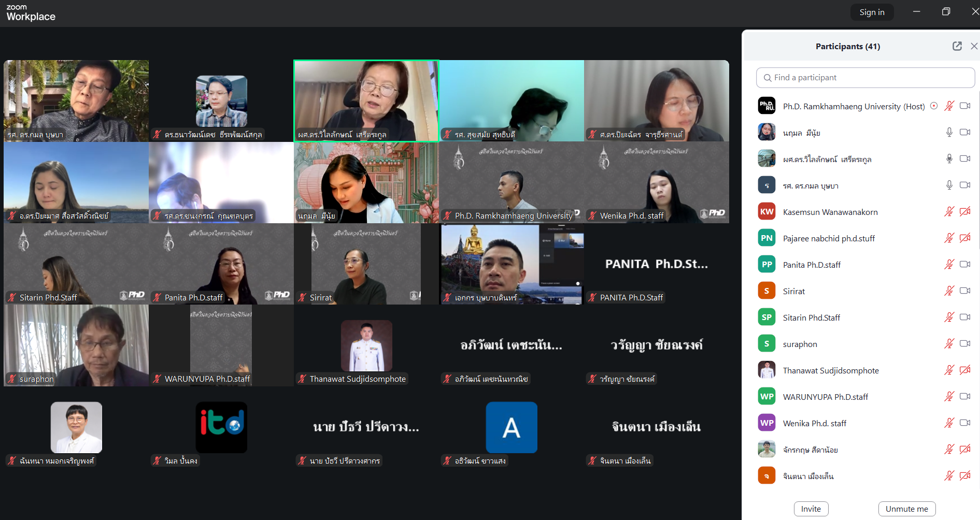Screen dimensions: 980x520
Task: Click microphone icon for นฤมล มีนุ้ย
Action: [x=949, y=132]
